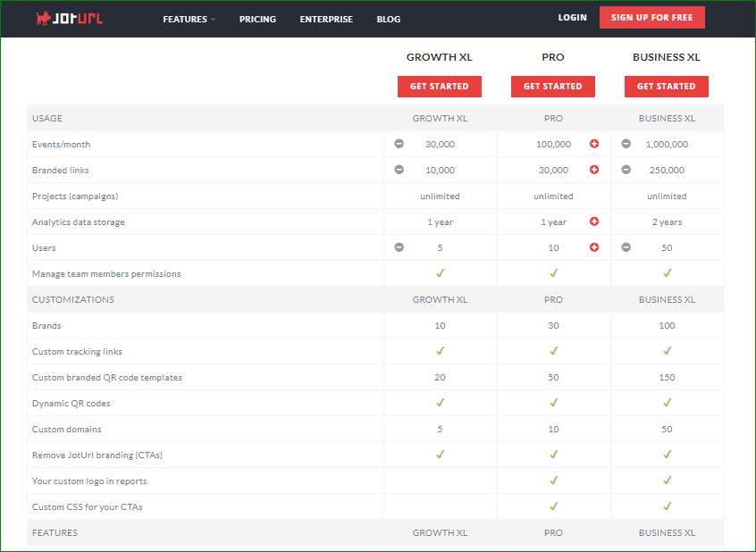
Task: Click plus icon beside Pro 100,000 events
Action: tap(594, 144)
